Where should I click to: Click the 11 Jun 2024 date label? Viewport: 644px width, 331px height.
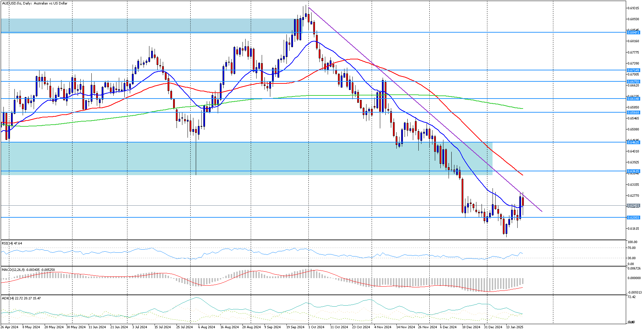pos(98,327)
